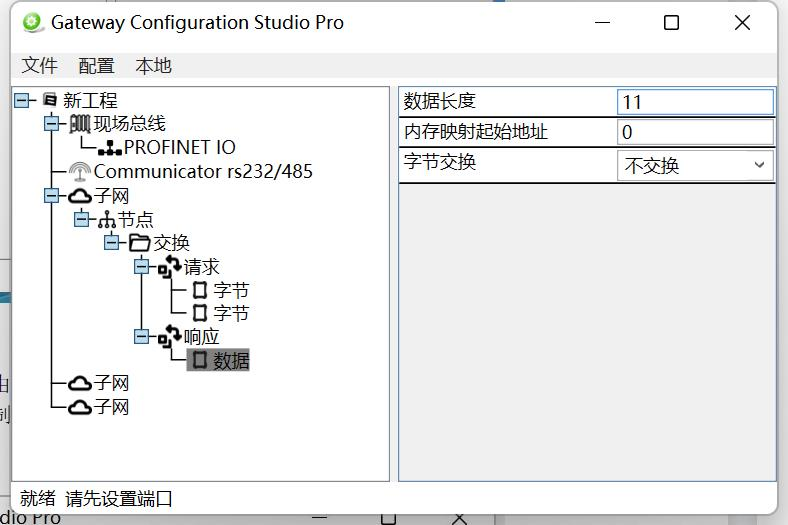Select the 新工程 tree label

point(90,100)
